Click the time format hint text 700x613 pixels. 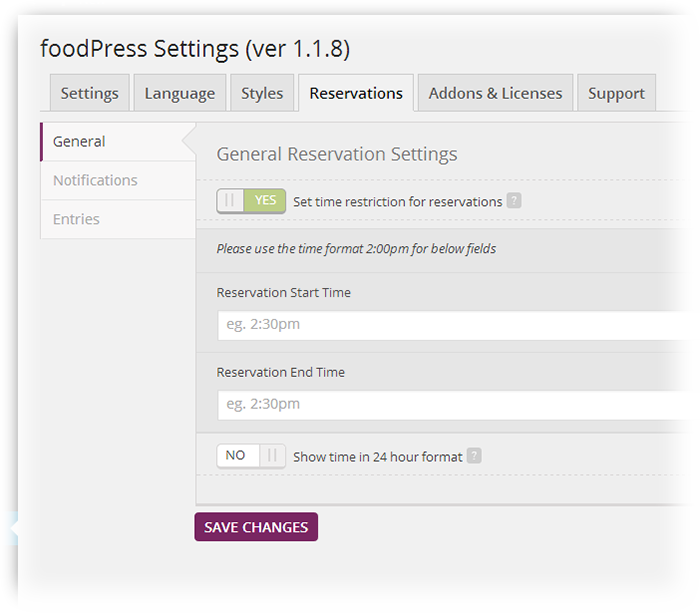point(356,249)
